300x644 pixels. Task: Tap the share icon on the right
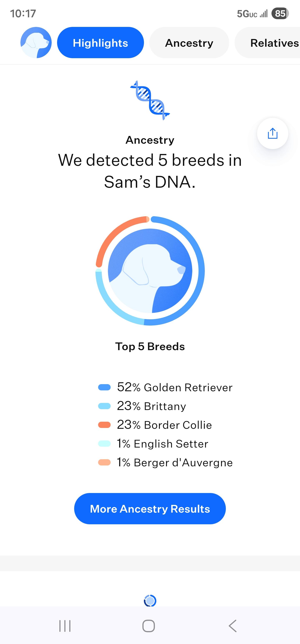click(x=272, y=134)
